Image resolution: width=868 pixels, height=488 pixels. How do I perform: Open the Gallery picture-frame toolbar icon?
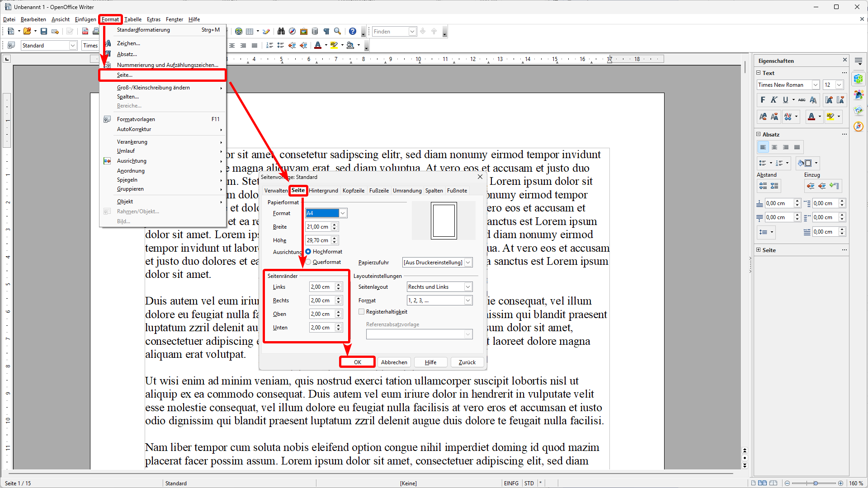coord(304,31)
